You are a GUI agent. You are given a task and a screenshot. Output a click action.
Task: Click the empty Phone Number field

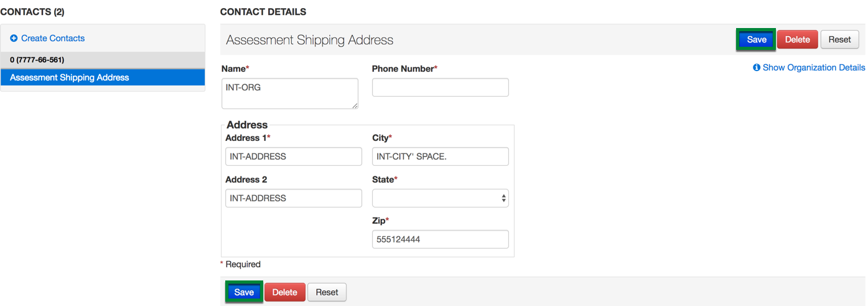click(x=440, y=87)
